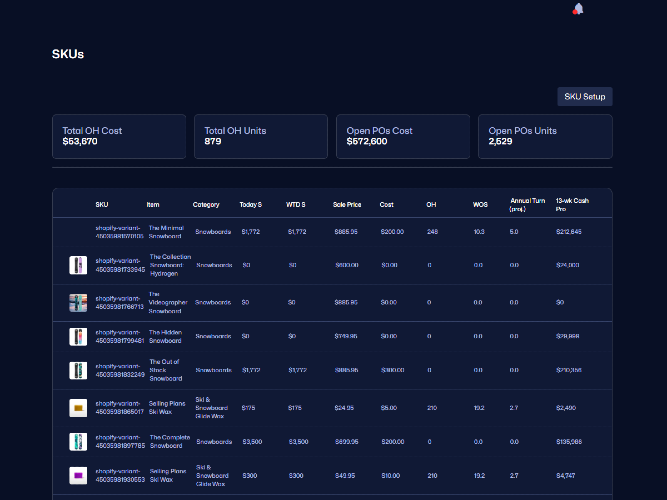The width and height of the screenshot is (667, 500).
Task: Sort table by SKU column header
Action: point(102,205)
